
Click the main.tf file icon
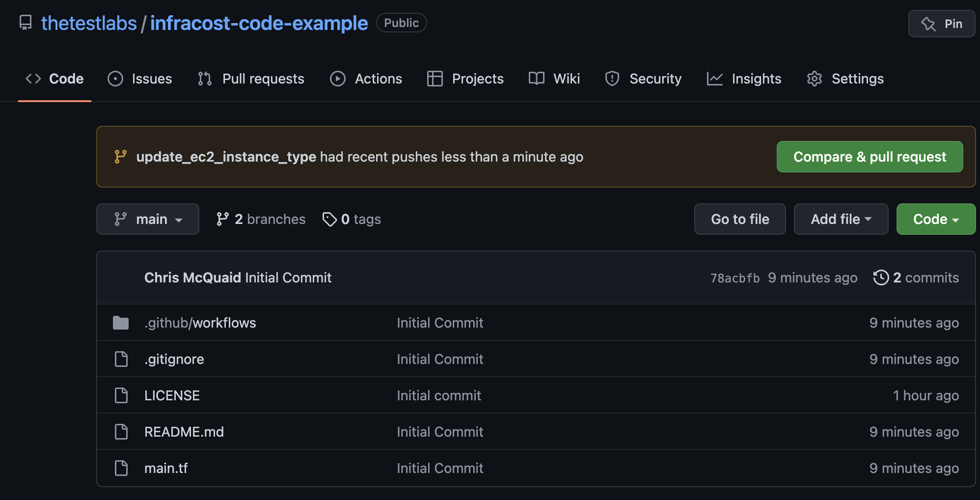coord(121,468)
